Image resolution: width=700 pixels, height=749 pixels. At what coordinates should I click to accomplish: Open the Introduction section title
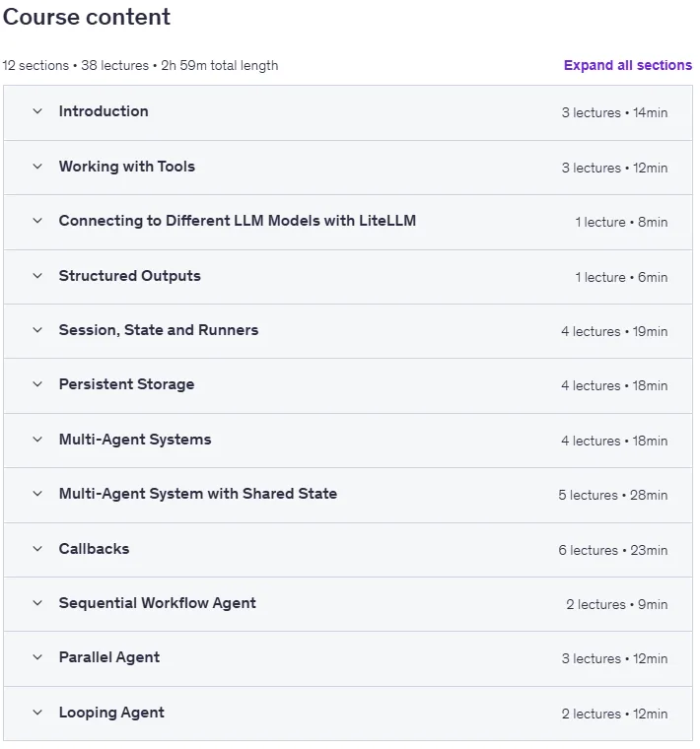coord(104,111)
